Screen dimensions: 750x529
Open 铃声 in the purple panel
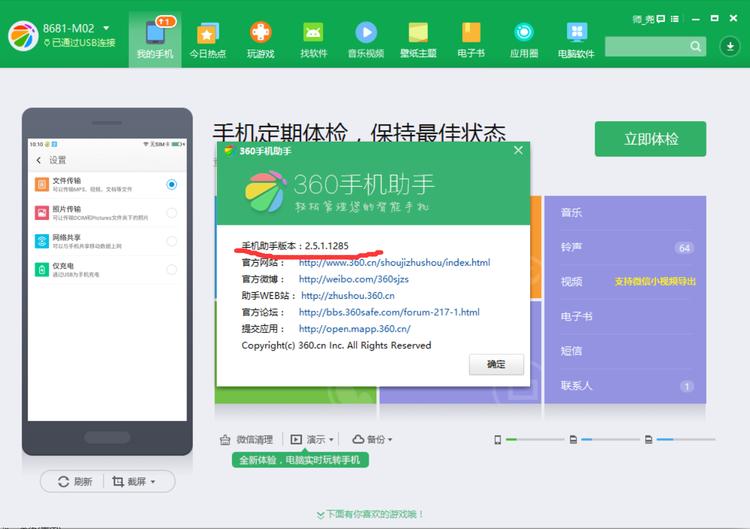(625, 247)
